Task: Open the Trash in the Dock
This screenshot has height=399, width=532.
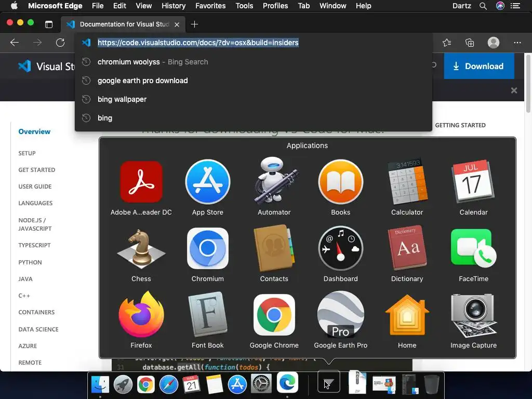Action: click(x=432, y=384)
